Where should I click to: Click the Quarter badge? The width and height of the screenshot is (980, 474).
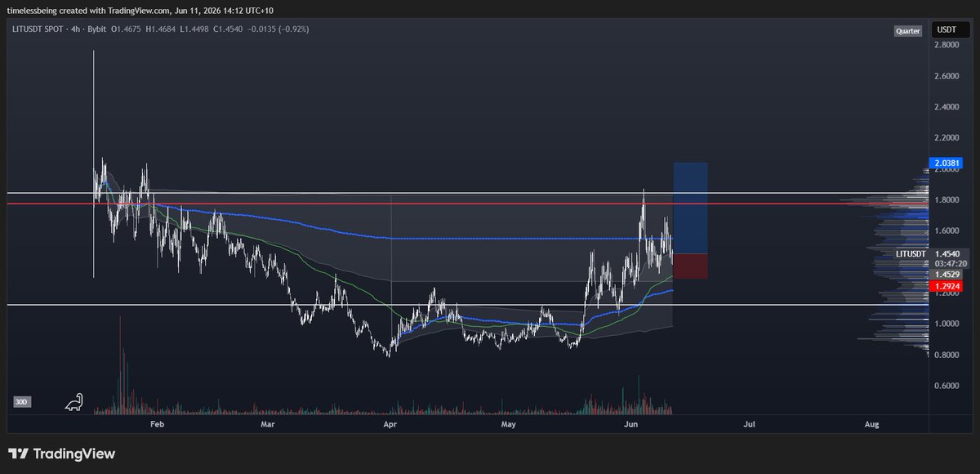click(x=907, y=31)
